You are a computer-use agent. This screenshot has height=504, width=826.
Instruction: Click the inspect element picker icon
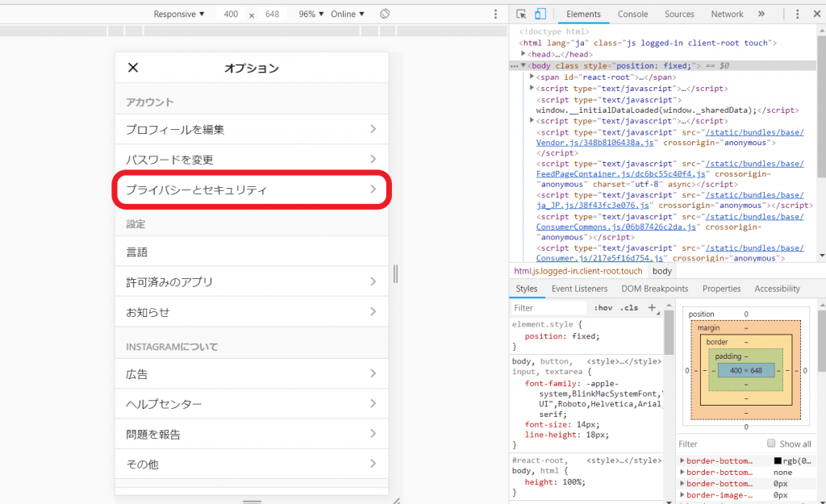tap(521, 15)
